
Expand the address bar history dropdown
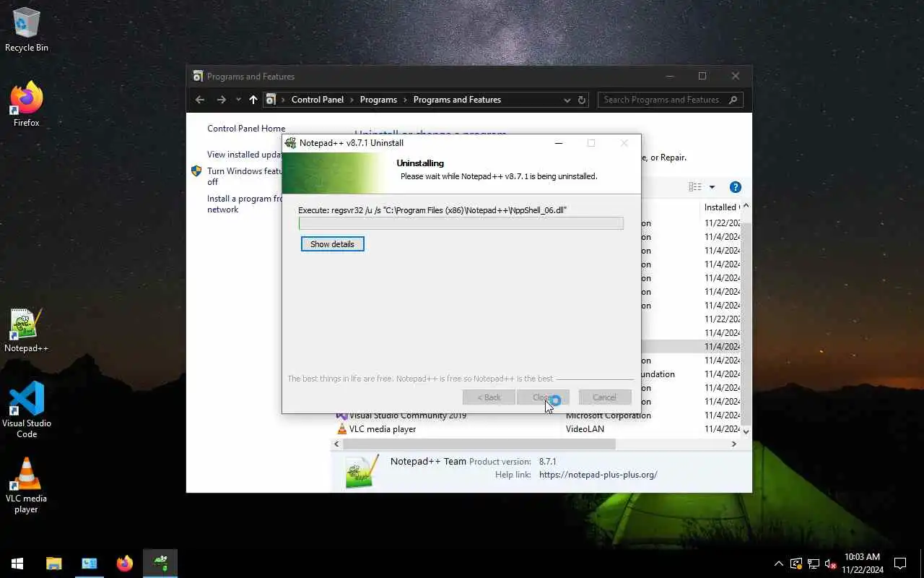tap(567, 100)
